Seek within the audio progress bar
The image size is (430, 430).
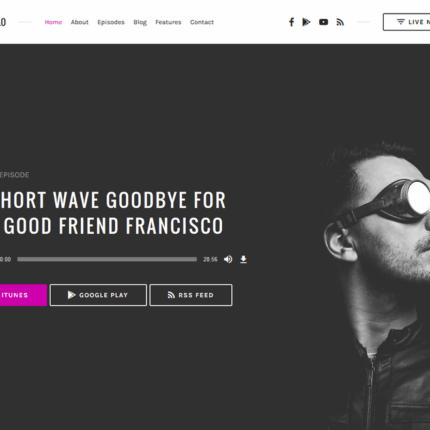click(x=107, y=259)
